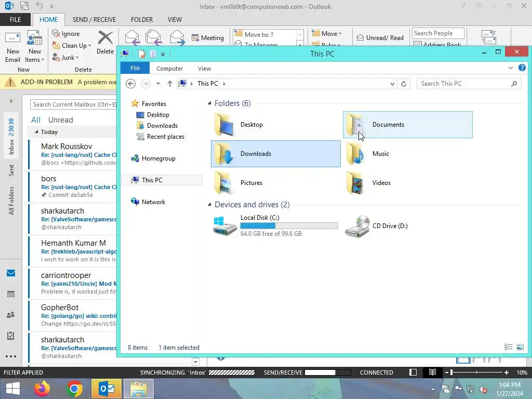
Task: Click the Delete X icon in Outlook
Action: pyautogui.click(x=105, y=37)
